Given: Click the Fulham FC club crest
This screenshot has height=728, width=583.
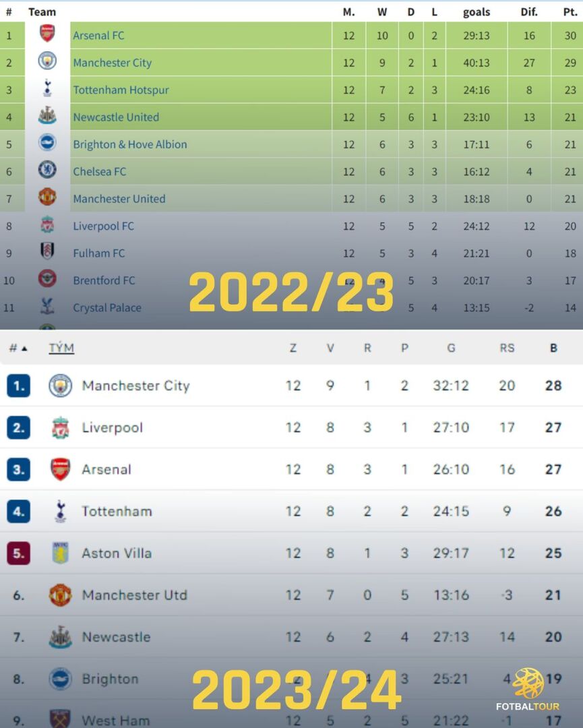Looking at the screenshot, I should [47, 251].
